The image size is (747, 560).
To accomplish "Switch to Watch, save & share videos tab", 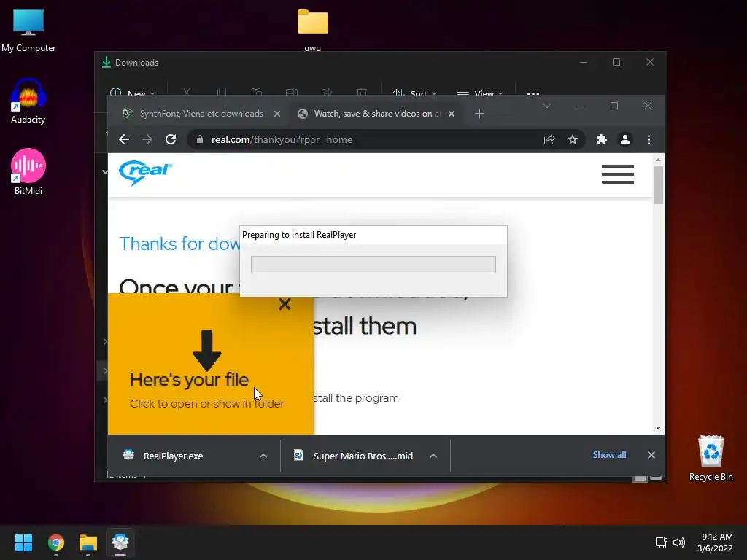I will (376, 114).
